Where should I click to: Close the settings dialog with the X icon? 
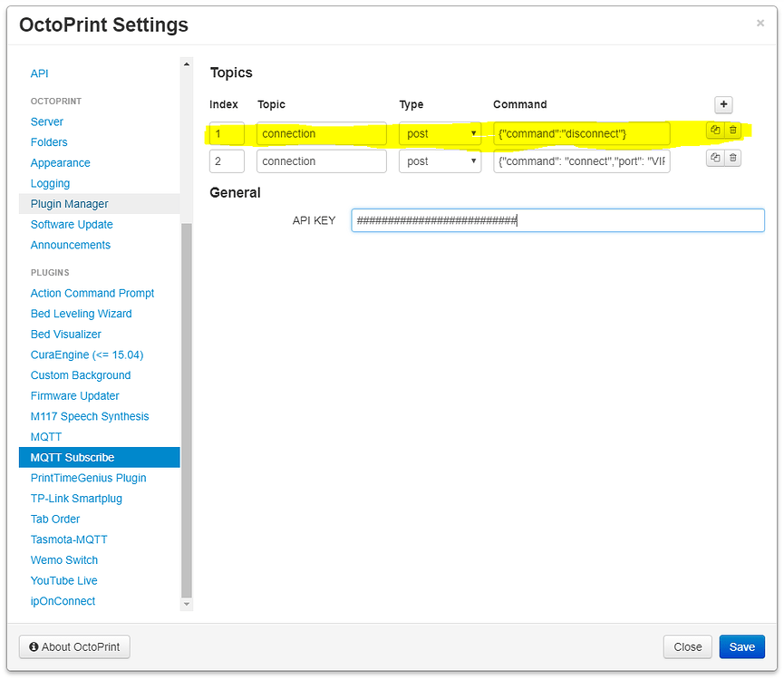[760, 23]
